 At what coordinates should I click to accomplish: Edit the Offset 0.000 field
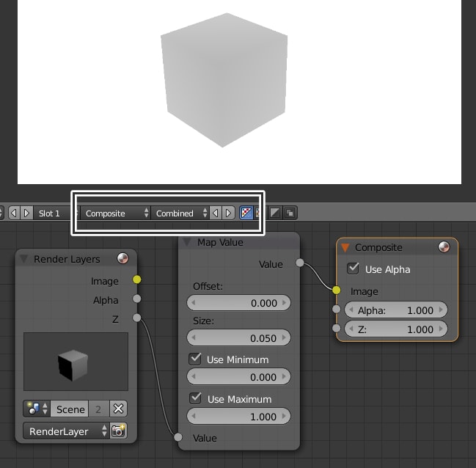point(238,303)
